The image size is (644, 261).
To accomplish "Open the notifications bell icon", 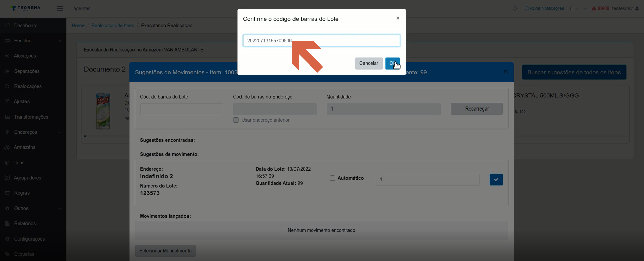I will [x=515, y=8].
